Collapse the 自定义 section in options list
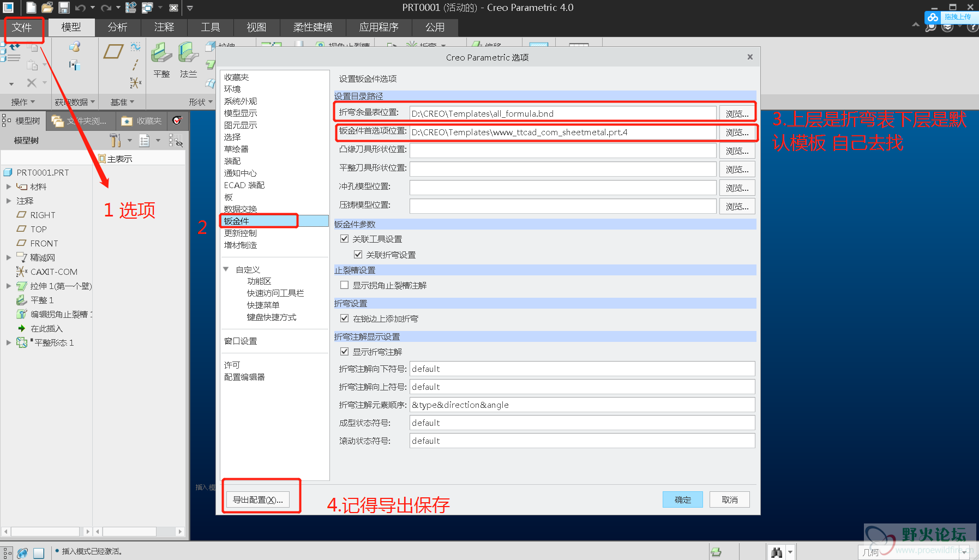The image size is (979, 560). [x=226, y=269]
